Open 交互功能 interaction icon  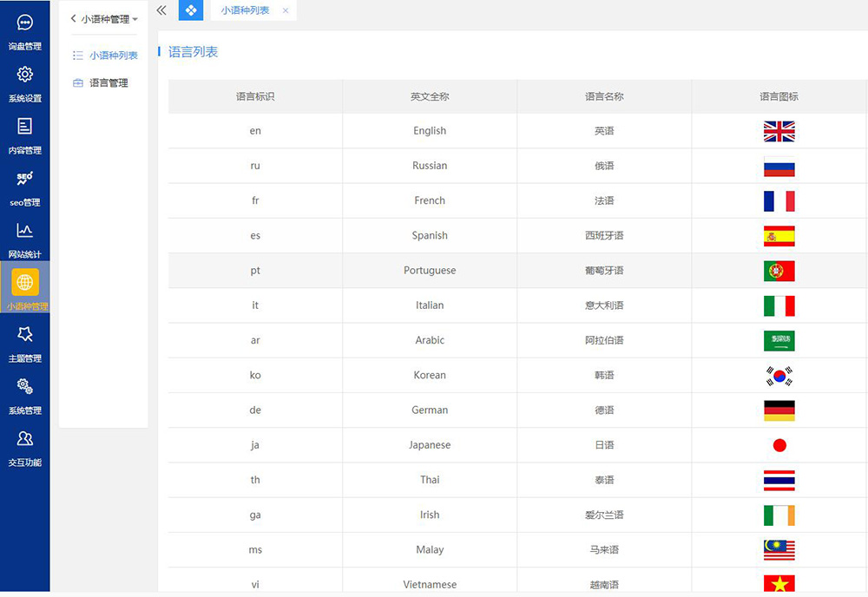point(25,439)
